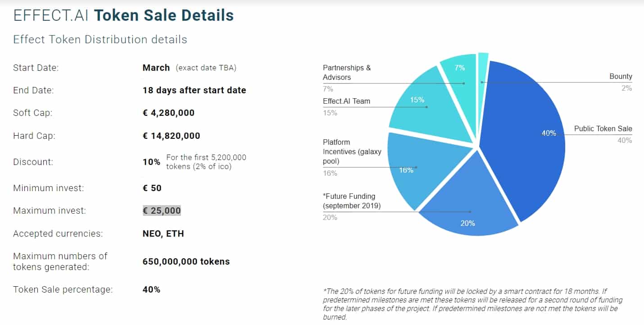Click the Hard Cap € 14,820,000 value

pyautogui.click(x=171, y=136)
